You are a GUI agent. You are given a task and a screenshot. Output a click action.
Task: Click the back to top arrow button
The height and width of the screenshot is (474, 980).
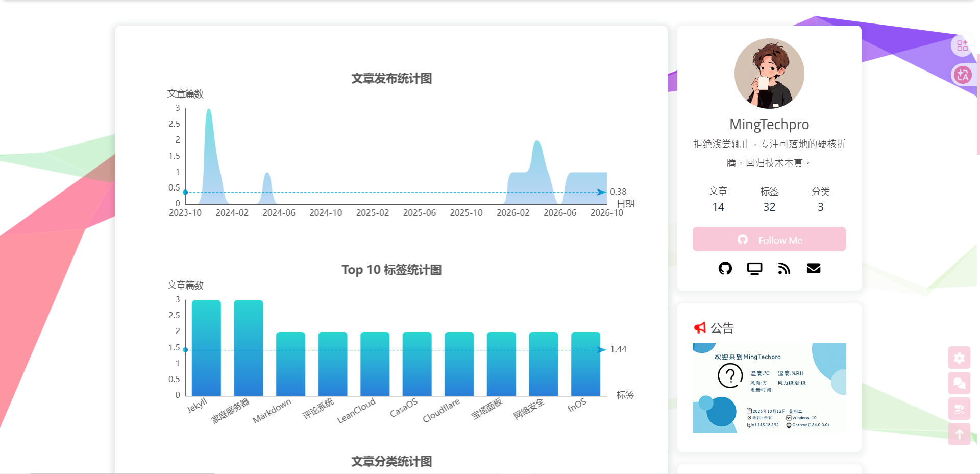959,434
